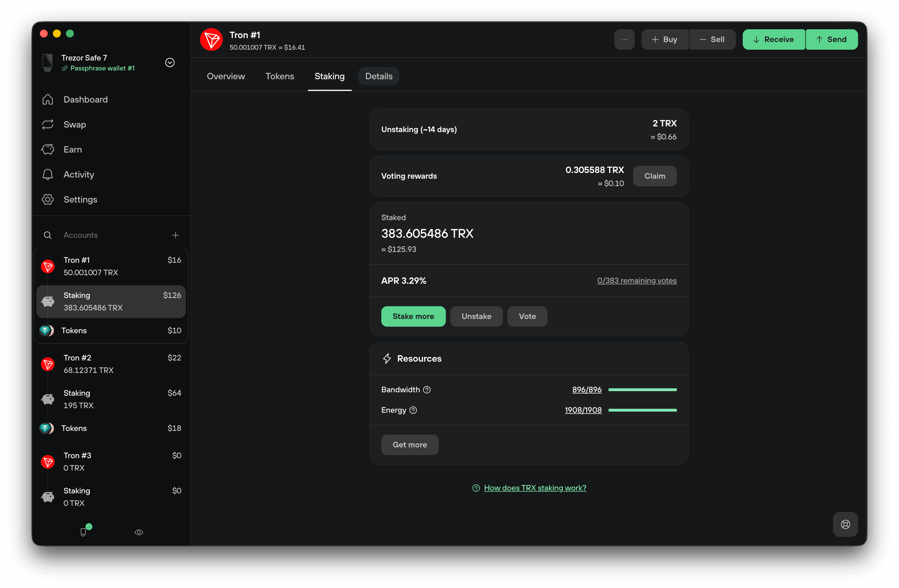
Task: Add a new account with plus icon
Action: click(175, 235)
